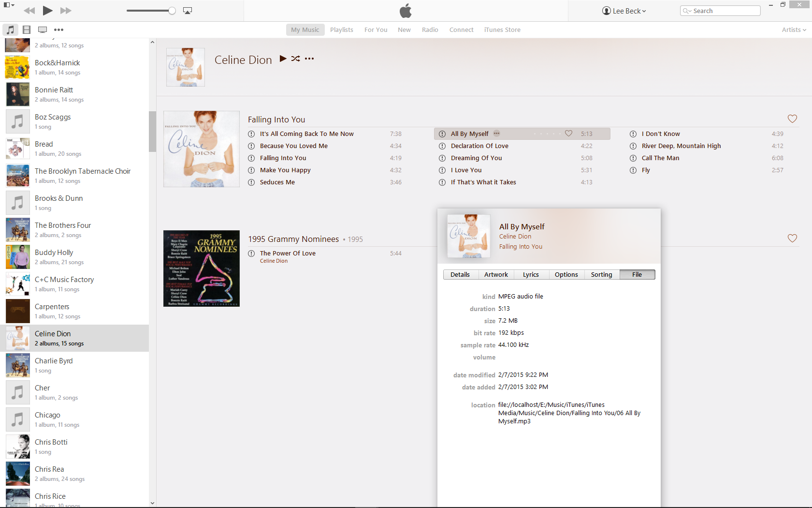Switch to the Movies library icon

click(27, 30)
